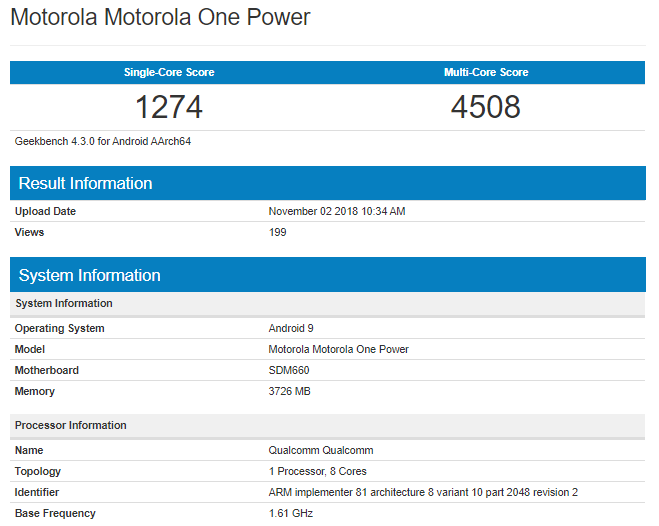Select the Android 9 value
The image size is (659, 526).
[291, 329]
